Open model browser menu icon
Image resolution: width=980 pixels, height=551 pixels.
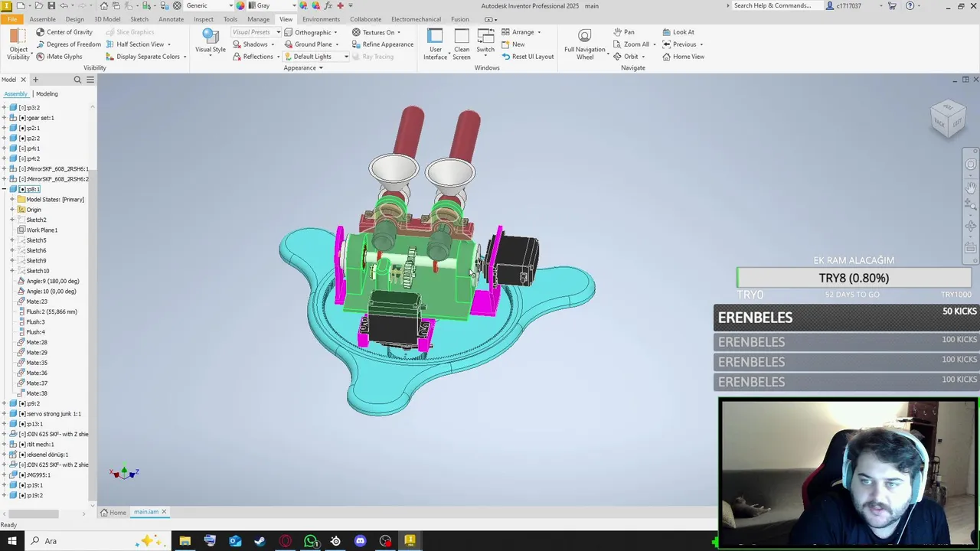(x=90, y=80)
